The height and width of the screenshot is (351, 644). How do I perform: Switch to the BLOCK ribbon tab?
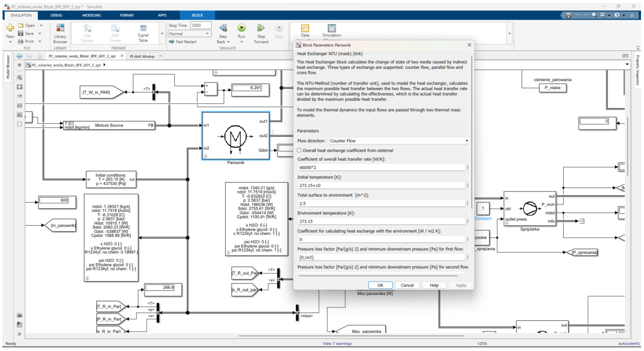(197, 15)
